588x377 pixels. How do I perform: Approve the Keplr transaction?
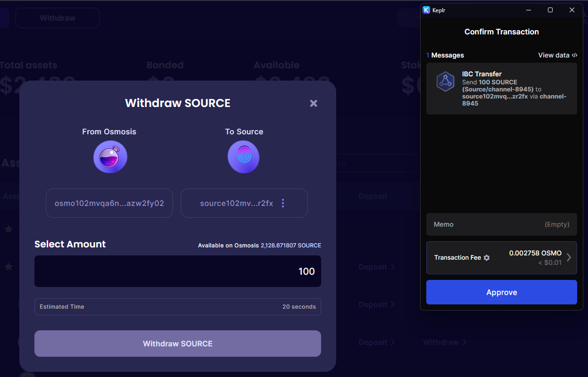pos(501,292)
